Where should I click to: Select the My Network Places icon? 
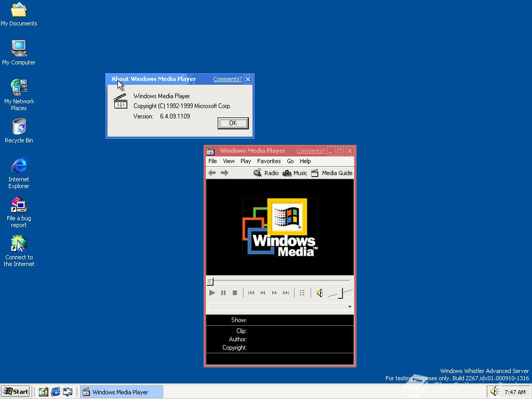pyautogui.click(x=19, y=95)
